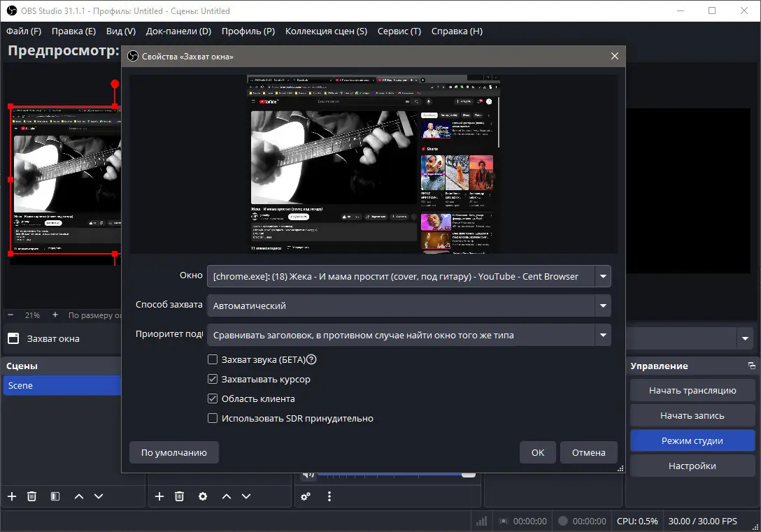This screenshot has height=532, width=761.
Task: Open the Приоритет подбора окна dropdown
Action: tap(408, 335)
